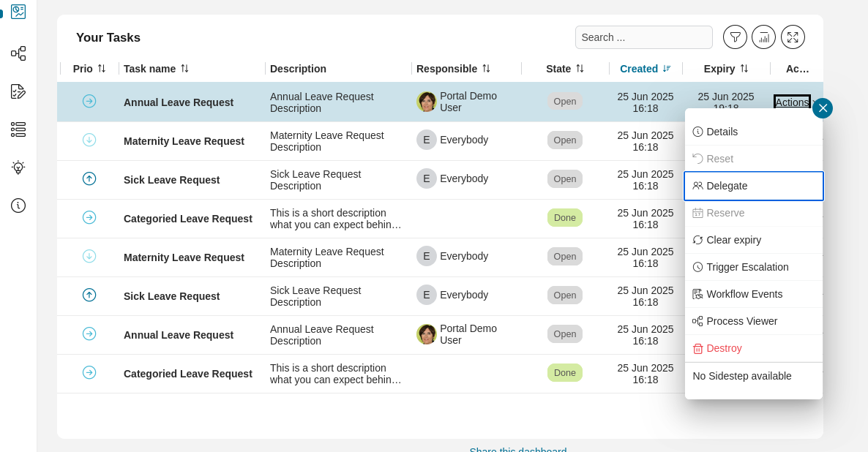Sort by Expiry column
Image resolution: width=868 pixels, height=452 pixels.
pyautogui.click(x=744, y=69)
